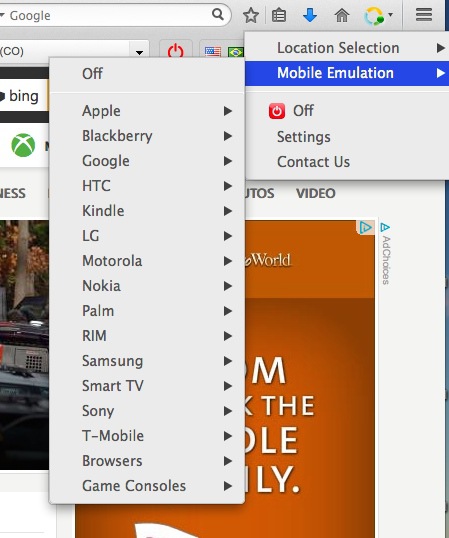
Task: Click the AdChoices triangle icon
Action: point(385,227)
